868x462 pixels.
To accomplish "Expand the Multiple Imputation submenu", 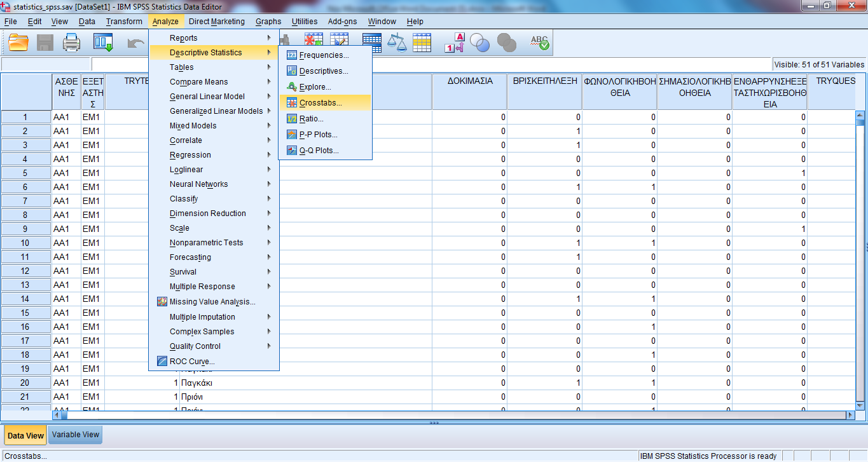I will 214,317.
